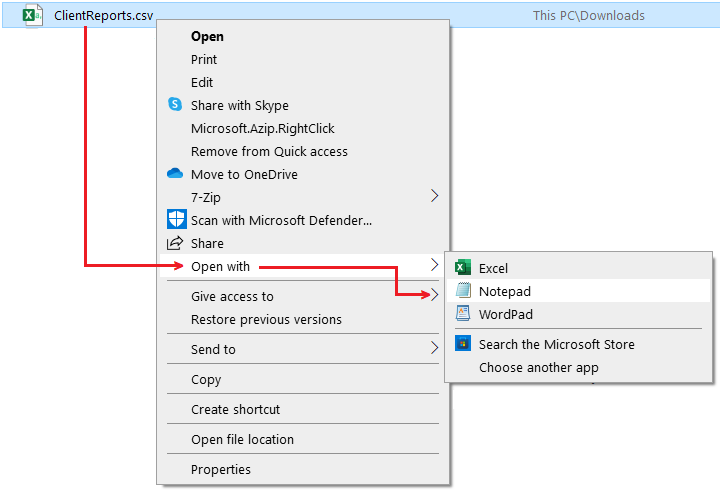The image size is (720, 492).
Task: Click the Microsoft Store icon
Action: pyautogui.click(x=463, y=343)
